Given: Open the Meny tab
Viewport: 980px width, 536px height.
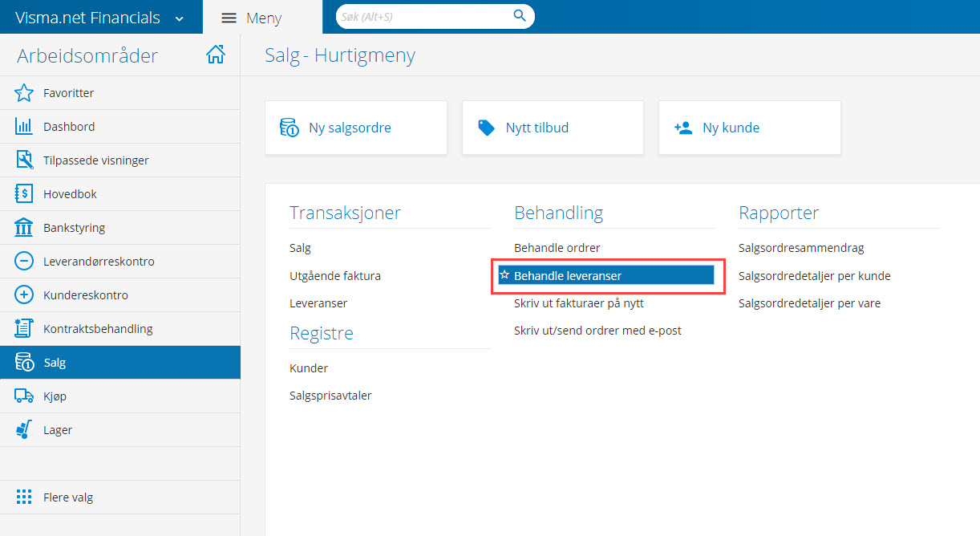Looking at the screenshot, I should (262, 18).
